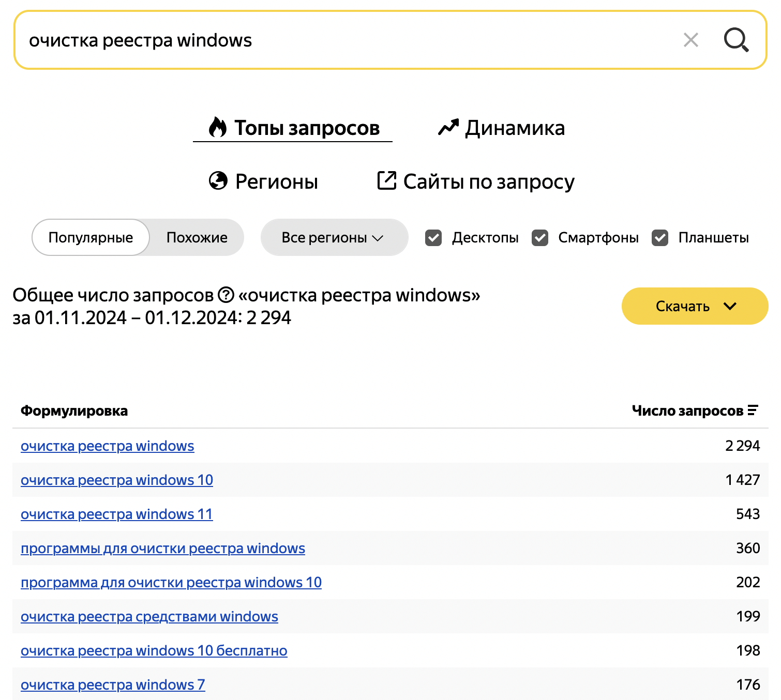Click the value 199 in the table

tap(748, 616)
